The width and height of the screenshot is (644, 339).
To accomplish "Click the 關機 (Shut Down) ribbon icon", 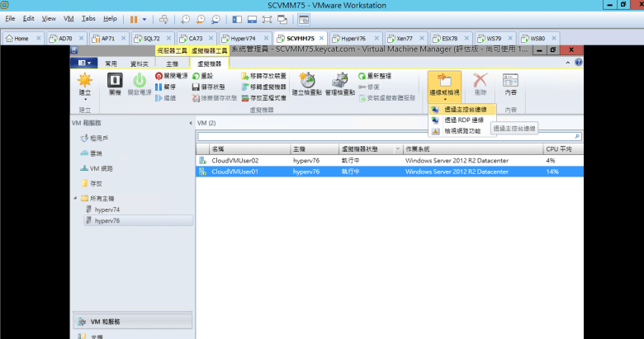I will click(x=115, y=82).
